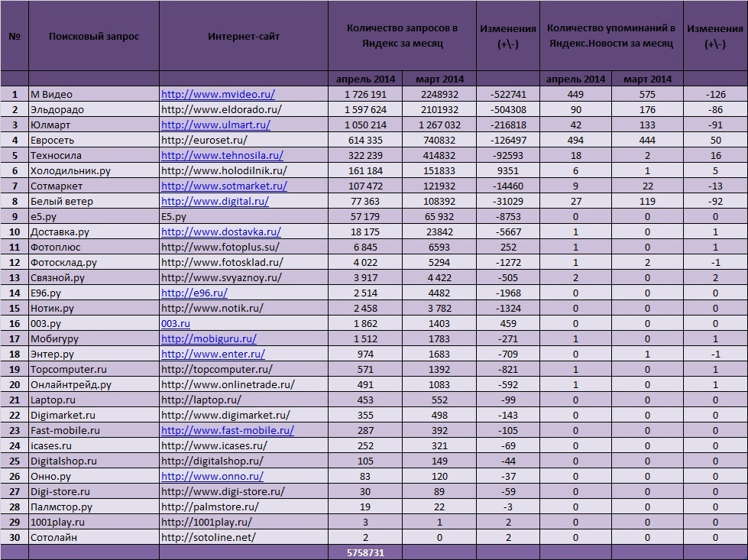
Task: Select the 'Сотолайн' cell
Action: pyautogui.click(x=94, y=537)
